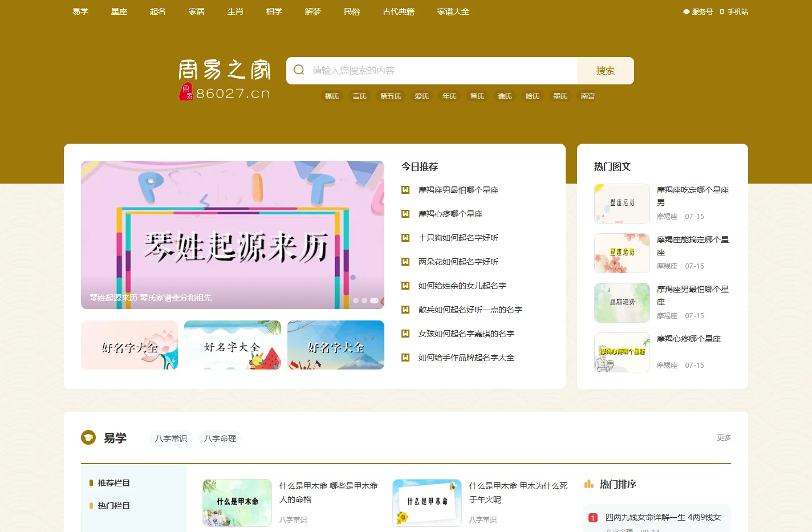Screen dimensions: 812x532
Task: Open 起名 in top navigation
Action: (x=158, y=11)
